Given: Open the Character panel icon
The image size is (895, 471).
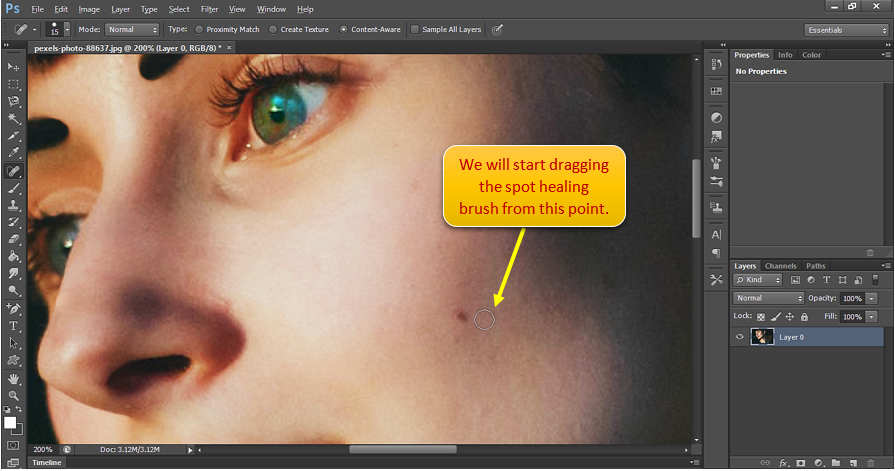Looking at the screenshot, I should pyautogui.click(x=716, y=235).
